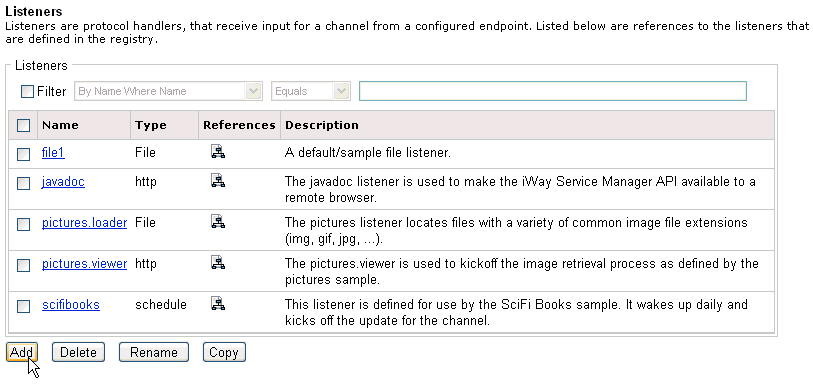Open the scifibooks listener link
The width and height of the screenshot is (813, 384).
tap(71, 304)
